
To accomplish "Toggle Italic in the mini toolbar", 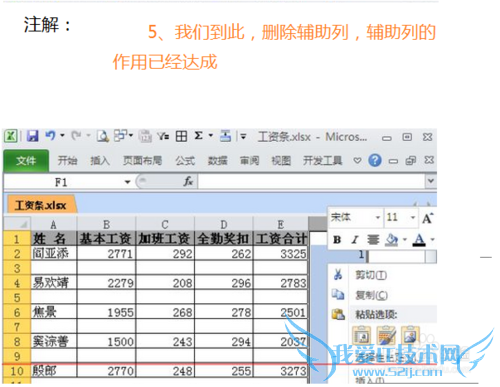I will [x=355, y=239].
